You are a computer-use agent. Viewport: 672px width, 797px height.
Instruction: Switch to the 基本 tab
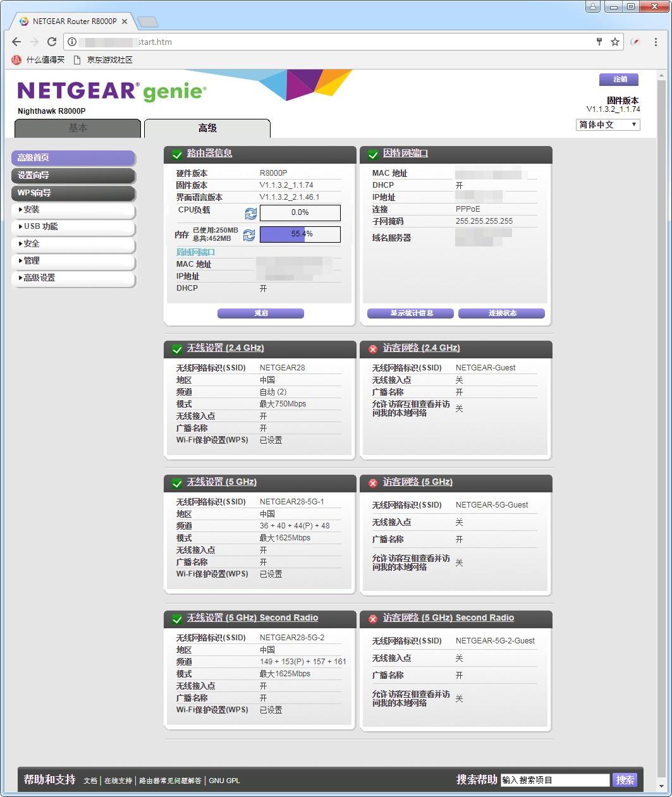(78, 128)
